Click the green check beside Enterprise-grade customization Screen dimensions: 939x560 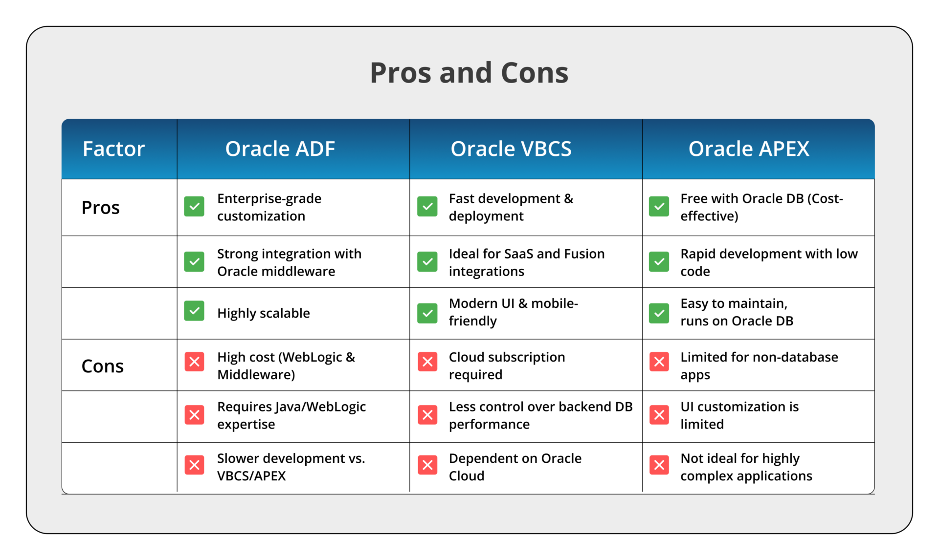pos(194,207)
